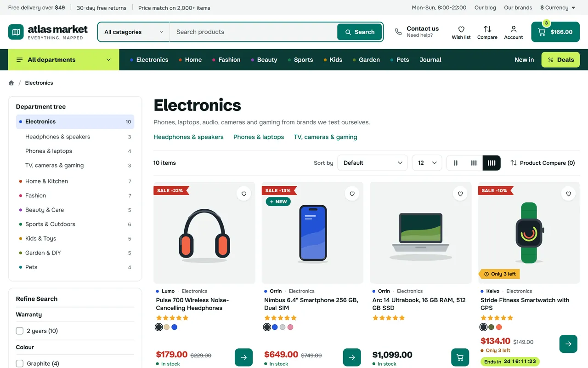Open Pulse 700 headphones options arrow button

(x=244, y=357)
